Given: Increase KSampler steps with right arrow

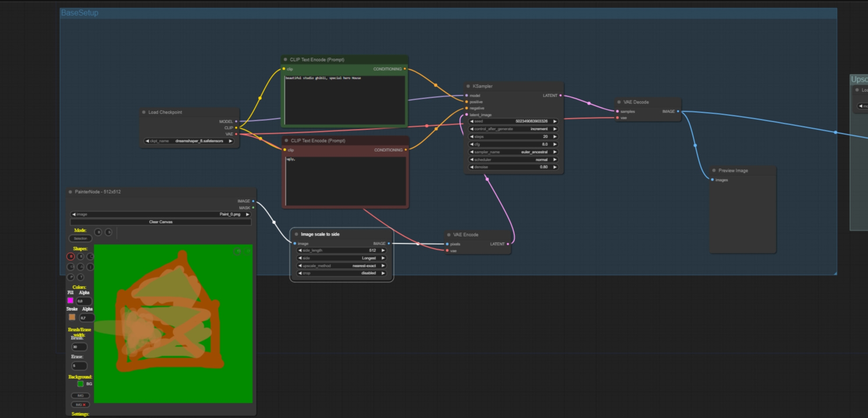Looking at the screenshot, I should point(555,137).
